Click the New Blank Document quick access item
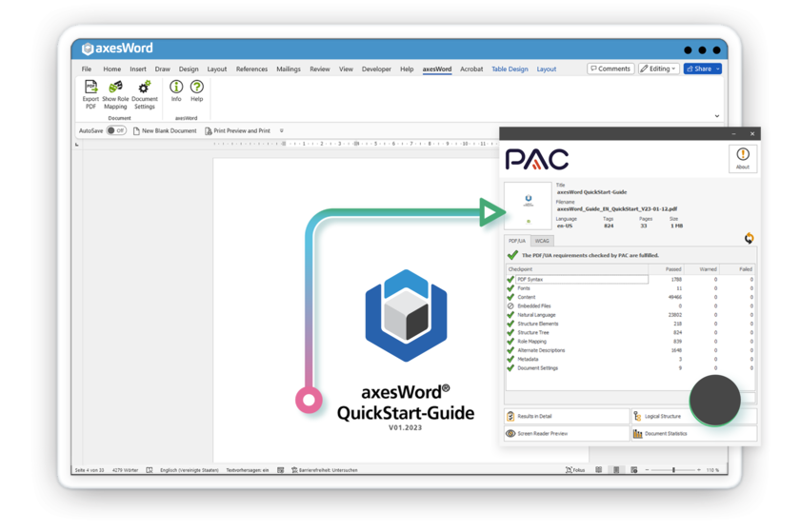 point(165,130)
